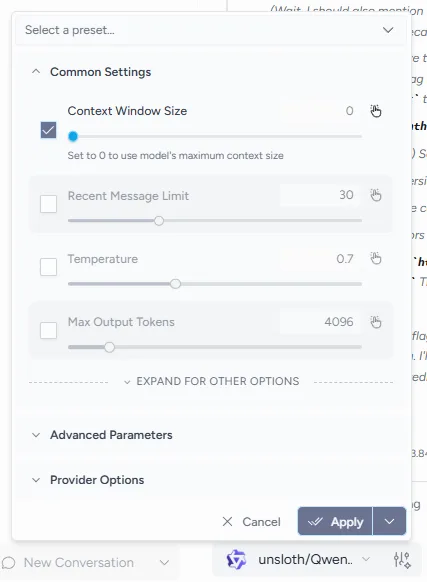Click hand icon next to Temperature value
Viewport: 427px width, 582px height.
(376, 258)
